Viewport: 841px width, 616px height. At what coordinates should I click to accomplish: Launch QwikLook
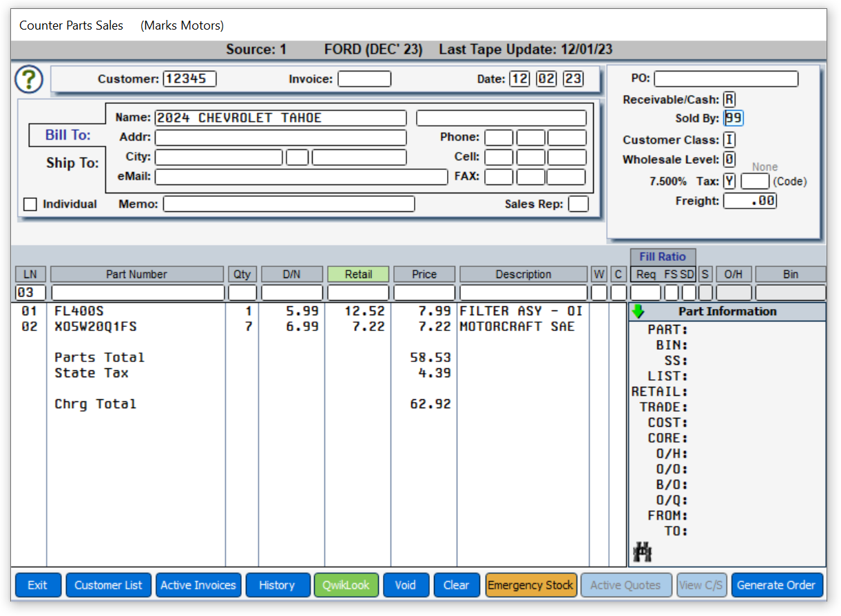(346, 585)
